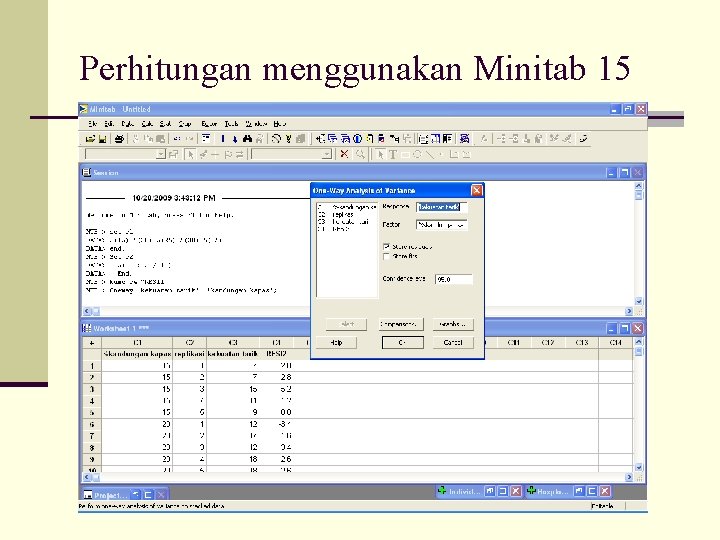Click the Response input field
Image resolution: width=720 pixels, height=540 pixels.
442,207
